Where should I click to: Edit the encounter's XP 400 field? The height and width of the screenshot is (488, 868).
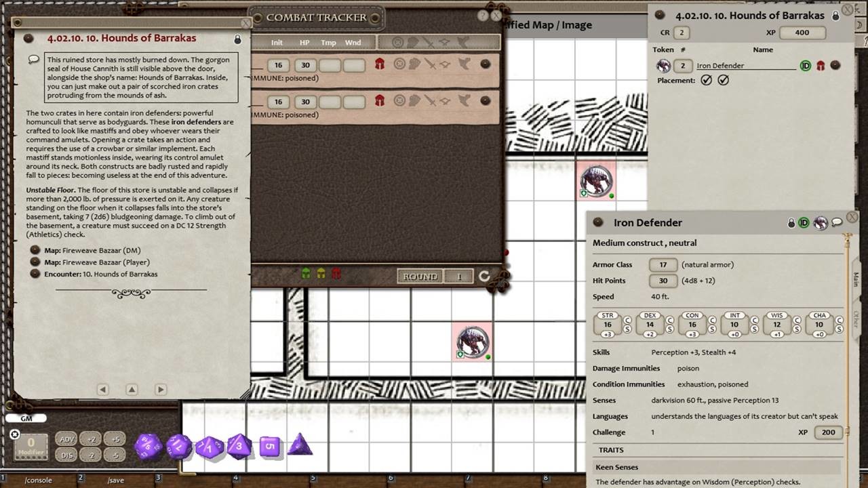802,33
